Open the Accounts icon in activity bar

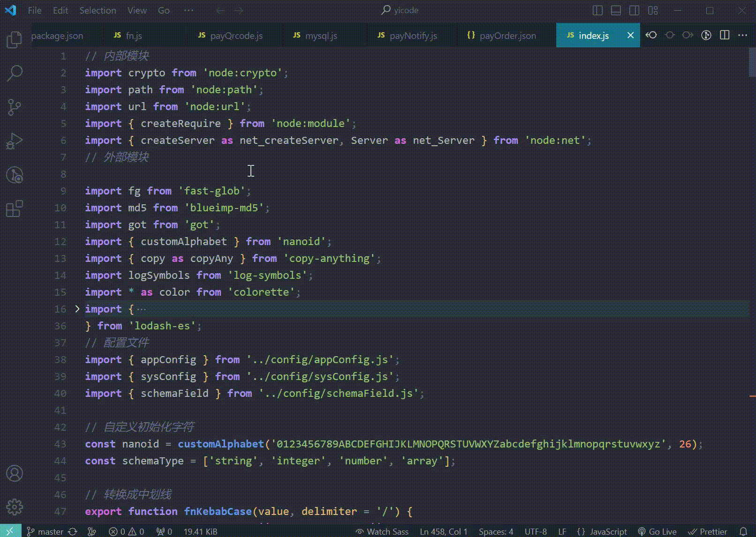click(x=14, y=474)
